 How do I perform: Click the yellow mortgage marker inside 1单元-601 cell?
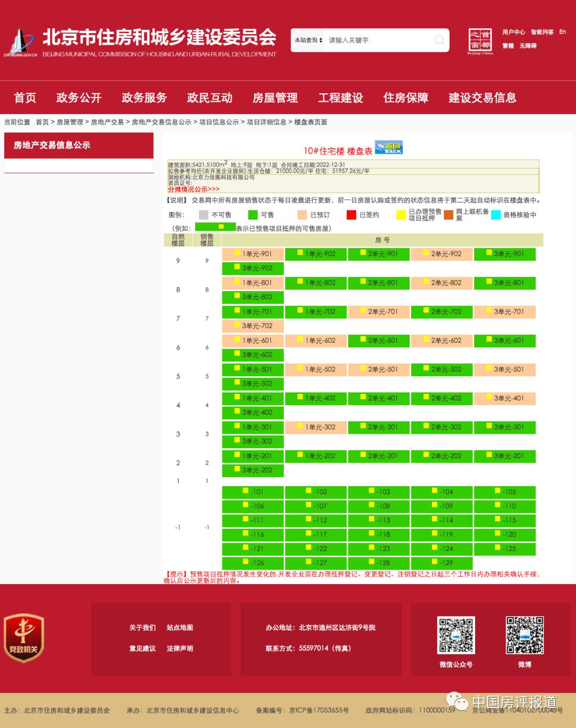pyautogui.click(x=237, y=339)
